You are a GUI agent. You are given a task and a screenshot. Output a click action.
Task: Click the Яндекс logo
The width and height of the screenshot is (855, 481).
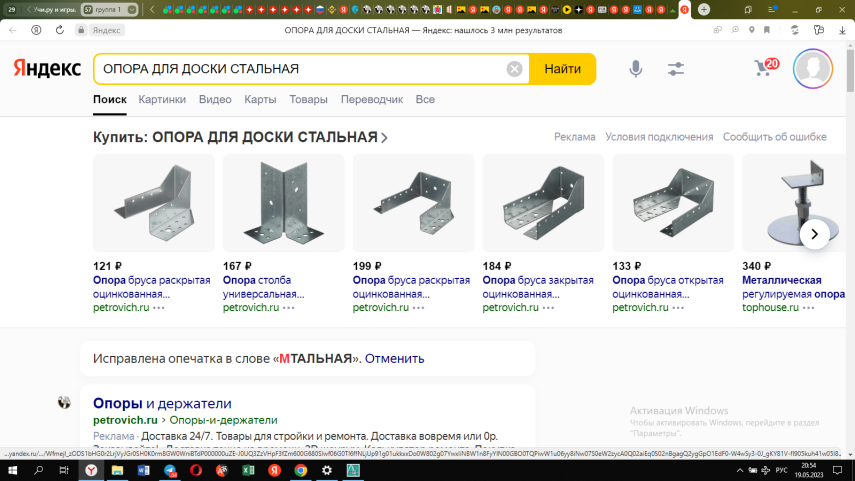47,69
